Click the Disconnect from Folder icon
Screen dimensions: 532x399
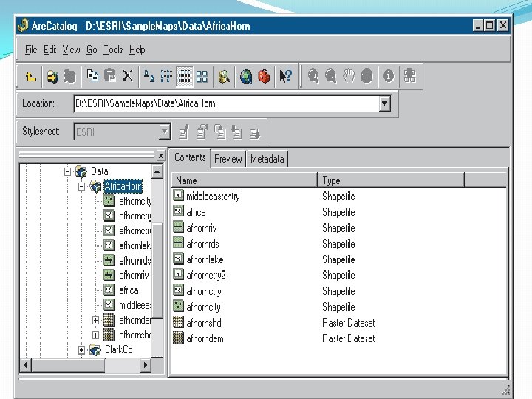(x=69, y=76)
